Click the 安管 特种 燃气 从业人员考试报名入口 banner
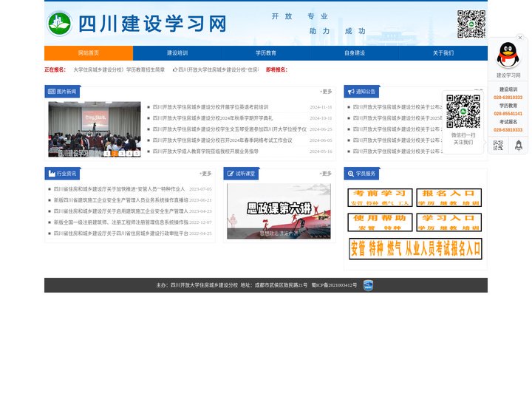Image resolution: width=532 pixels, height=399 pixels. tap(415, 249)
